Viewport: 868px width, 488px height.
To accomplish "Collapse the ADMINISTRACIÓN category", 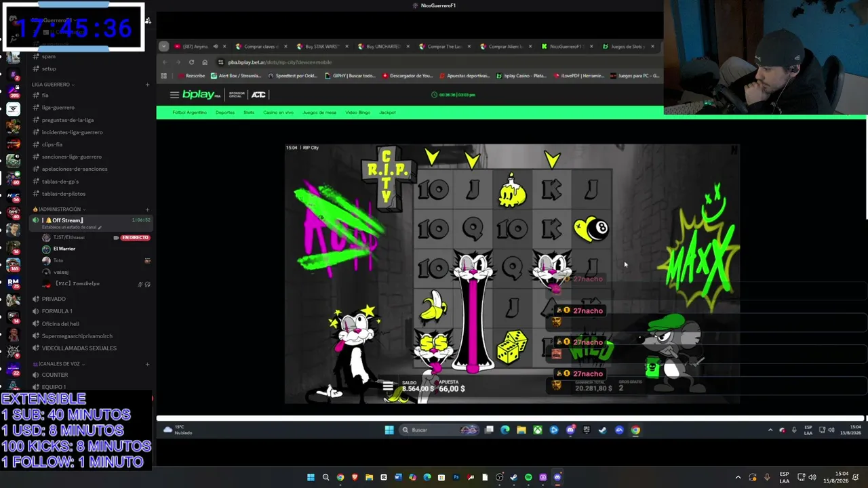I will coord(60,209).
